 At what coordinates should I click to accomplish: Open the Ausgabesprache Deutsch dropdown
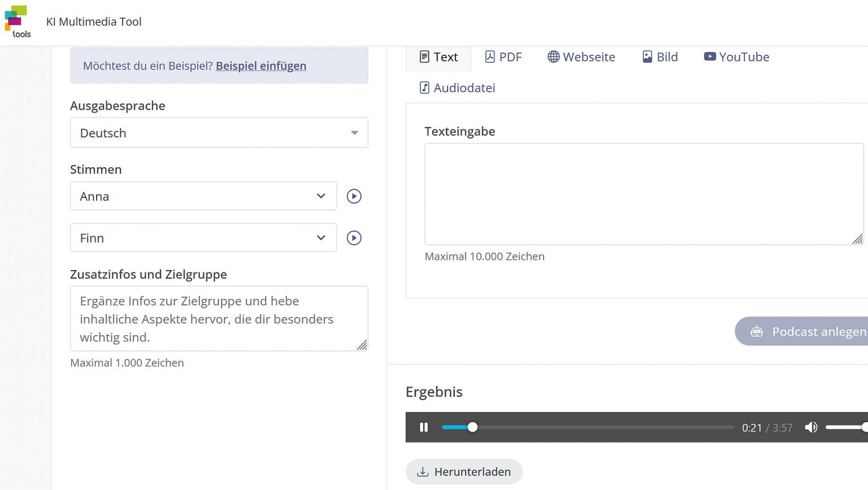coord(219,133)
